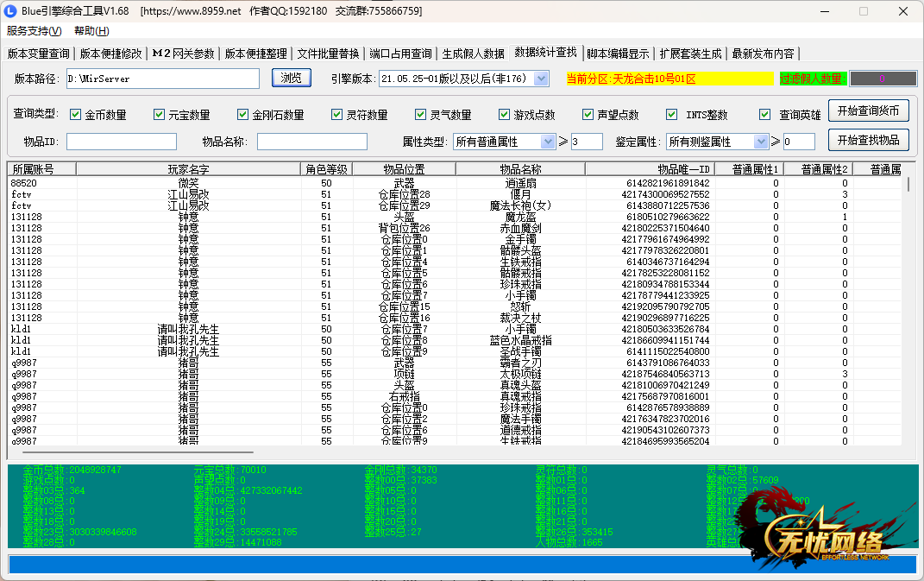Toggle the 金币数量 checkbox
The height and width of the screenshot is (581, 924).
click(75, 115)
